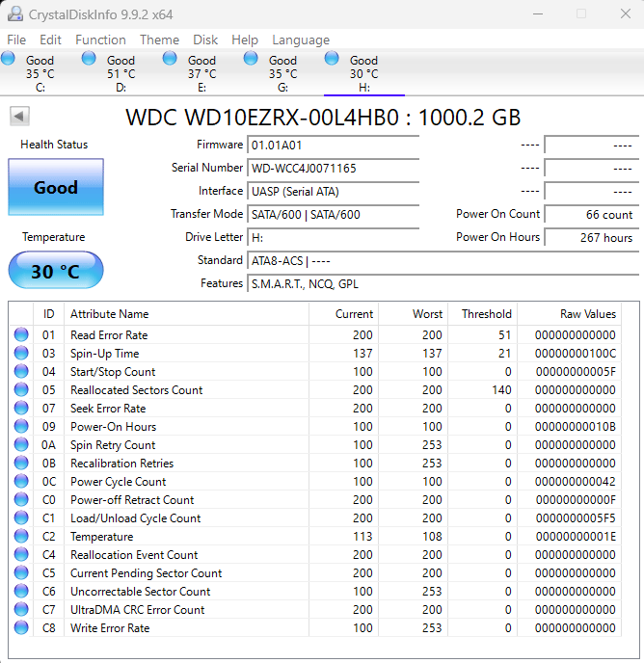Viewport: 644px width, 663px height.
Task: Click the status orb for Spin Retry Count
Action: (x=21, y=444)
